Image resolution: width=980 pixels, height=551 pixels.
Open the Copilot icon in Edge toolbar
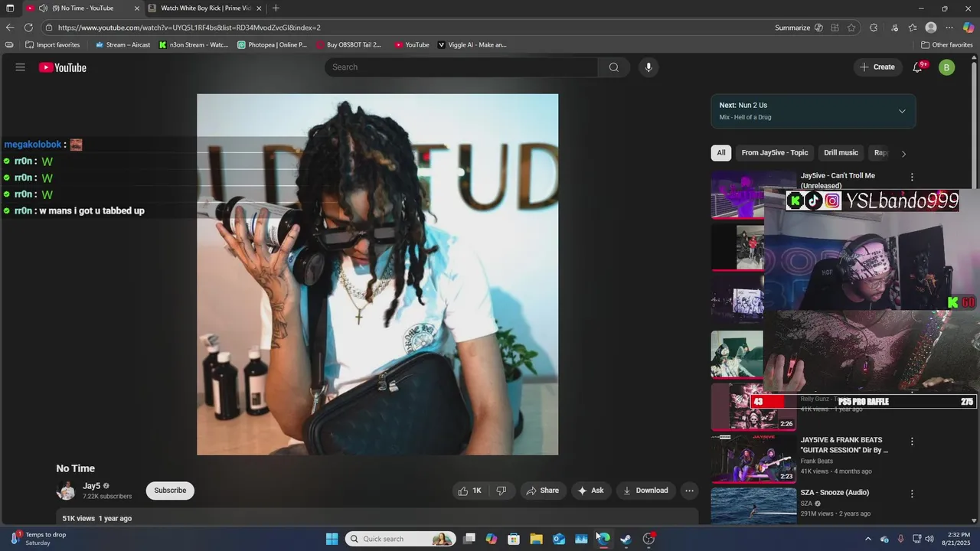tap(969, 28)
